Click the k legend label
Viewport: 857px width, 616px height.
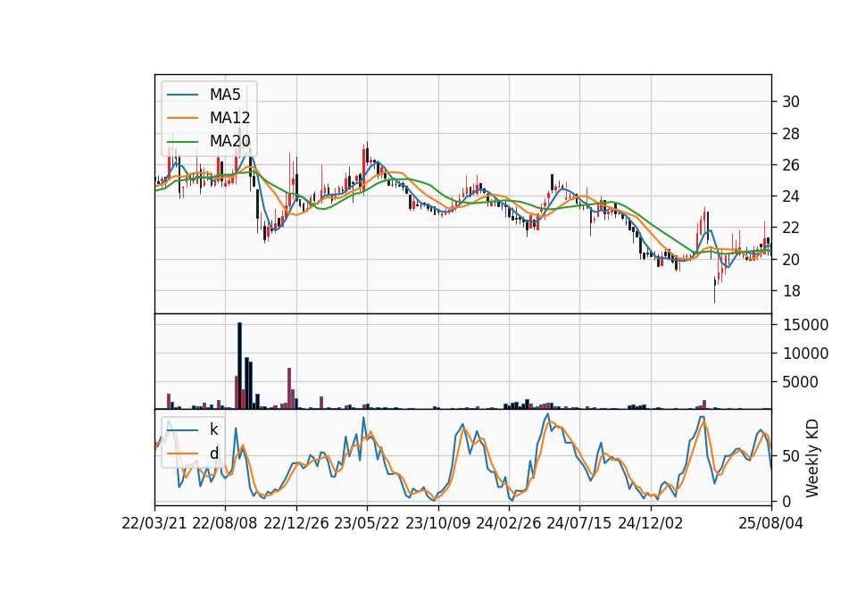point(213,429)
